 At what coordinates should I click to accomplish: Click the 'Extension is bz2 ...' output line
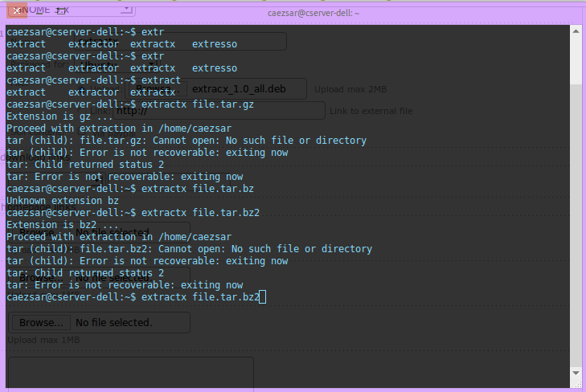[63, 225]
